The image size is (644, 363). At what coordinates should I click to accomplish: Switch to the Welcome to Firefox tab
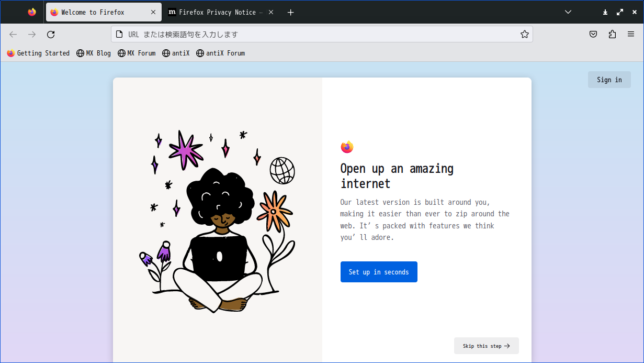(104, 12)
